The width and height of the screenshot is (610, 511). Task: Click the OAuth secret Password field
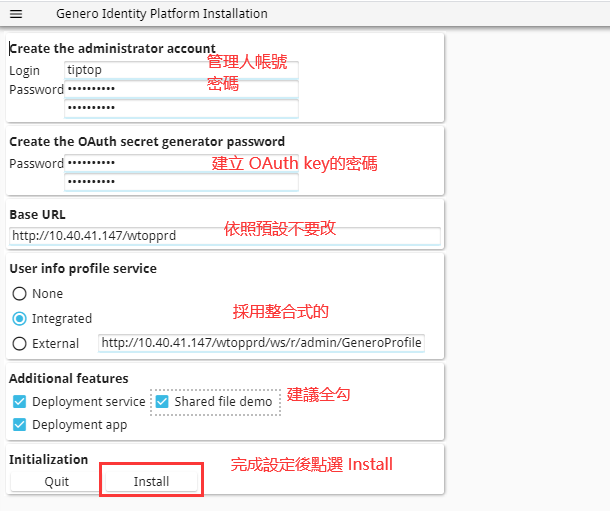[x=181, y=163]
